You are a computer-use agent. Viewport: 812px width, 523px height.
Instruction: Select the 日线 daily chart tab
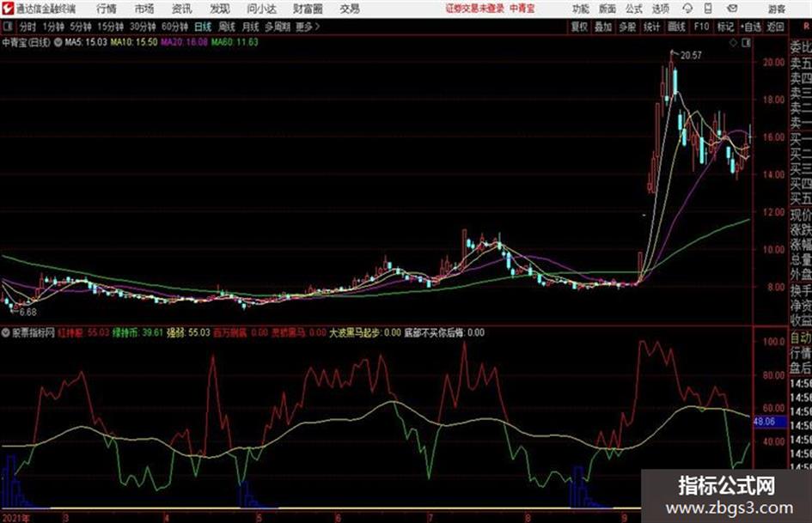pos(203,27)
